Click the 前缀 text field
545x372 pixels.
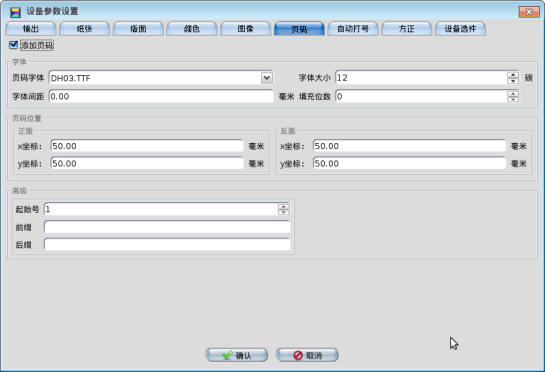pos(167,227)
